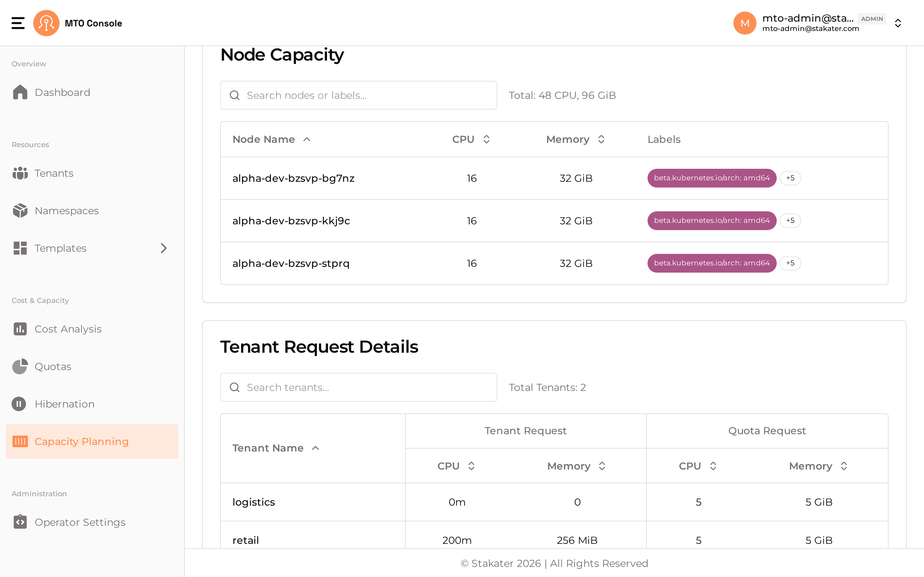Expand the Templates submenu chevron
924x577 pixels.
point(164,248)
